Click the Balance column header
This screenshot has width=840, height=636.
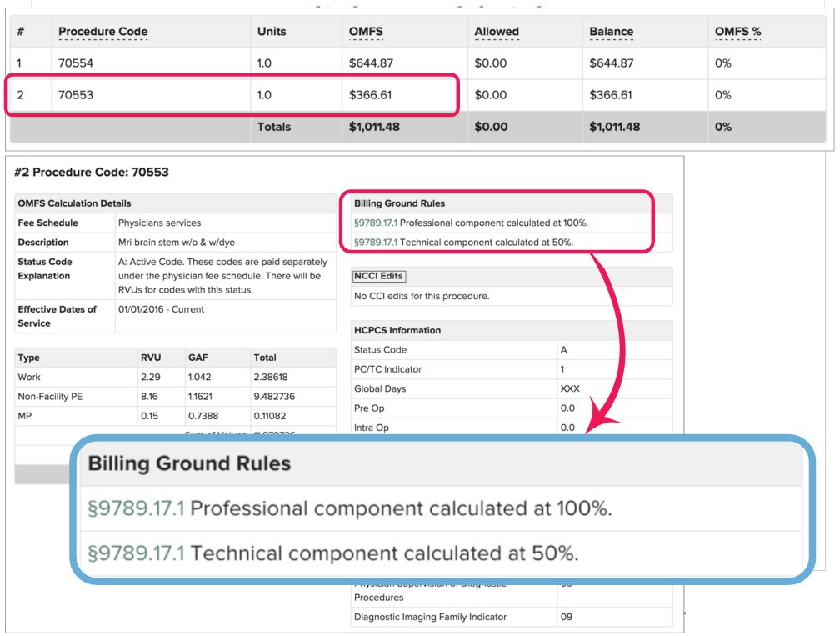pyautogui.click(x=612, y=32)
